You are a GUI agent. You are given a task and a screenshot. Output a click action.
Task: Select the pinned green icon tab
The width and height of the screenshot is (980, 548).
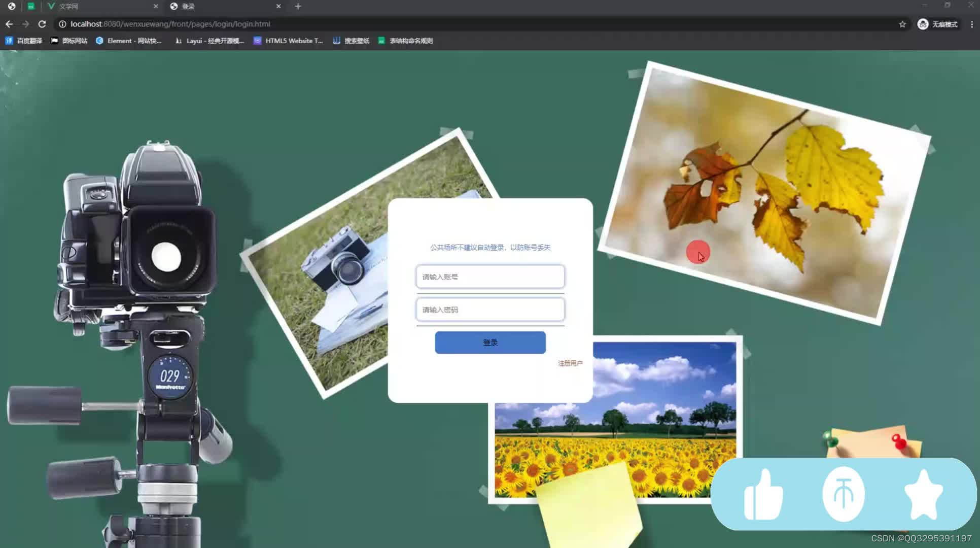[x=31, y=6]
